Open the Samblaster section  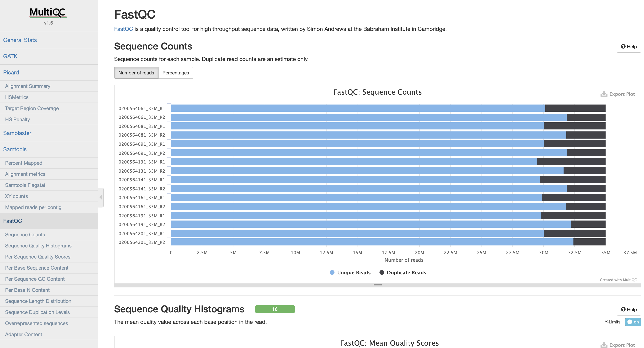[x=49, y=133]
